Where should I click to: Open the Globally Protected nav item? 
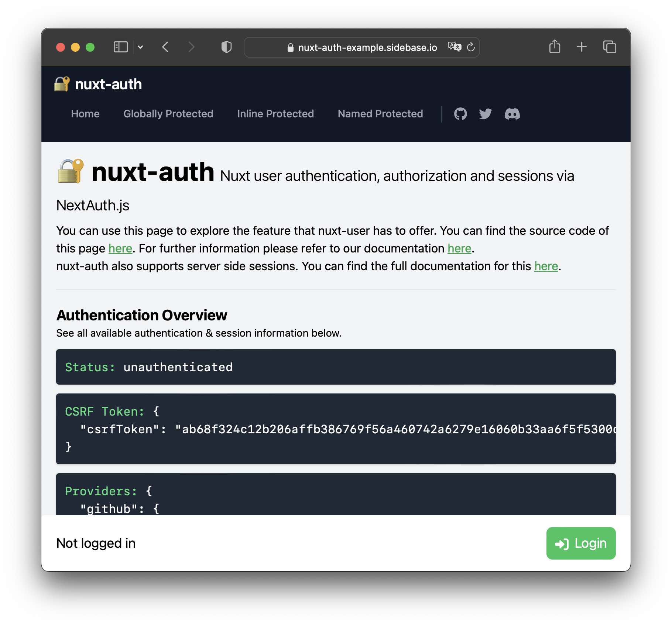point(168,114)
